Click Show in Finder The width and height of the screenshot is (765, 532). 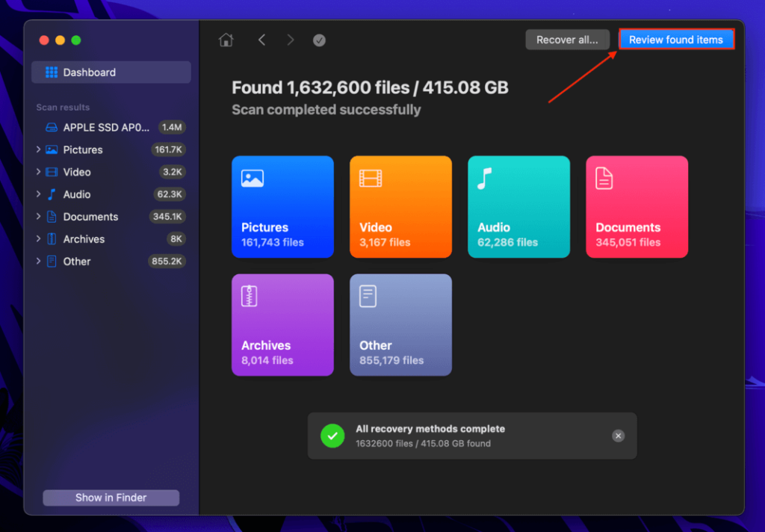coord(111,498)
